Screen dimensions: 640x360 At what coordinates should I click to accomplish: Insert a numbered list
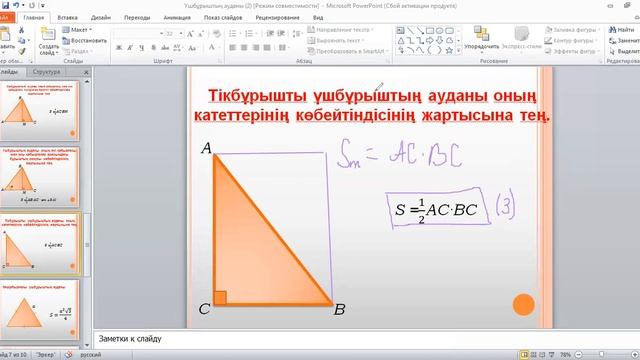[250, 34]
